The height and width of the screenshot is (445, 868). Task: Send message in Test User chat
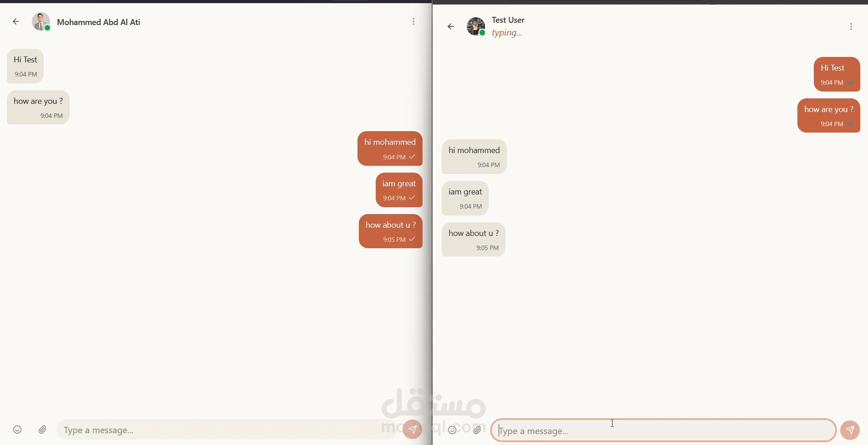tap(850, 430)
